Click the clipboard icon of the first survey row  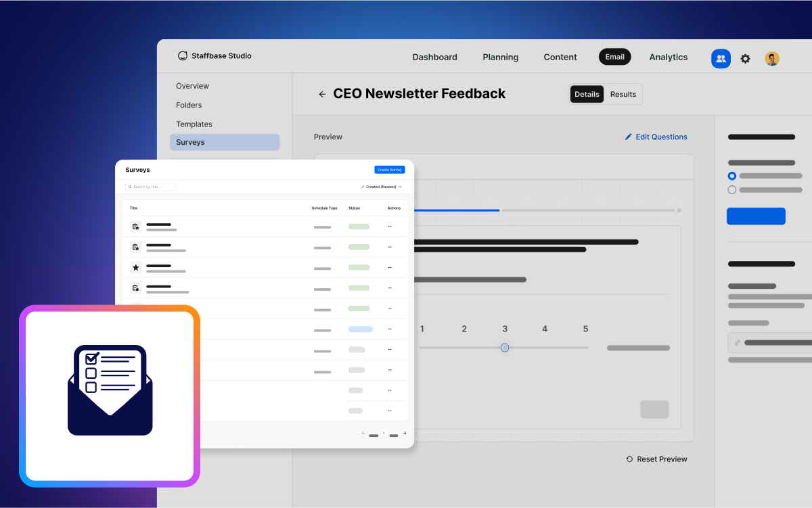tap(135, 227)
